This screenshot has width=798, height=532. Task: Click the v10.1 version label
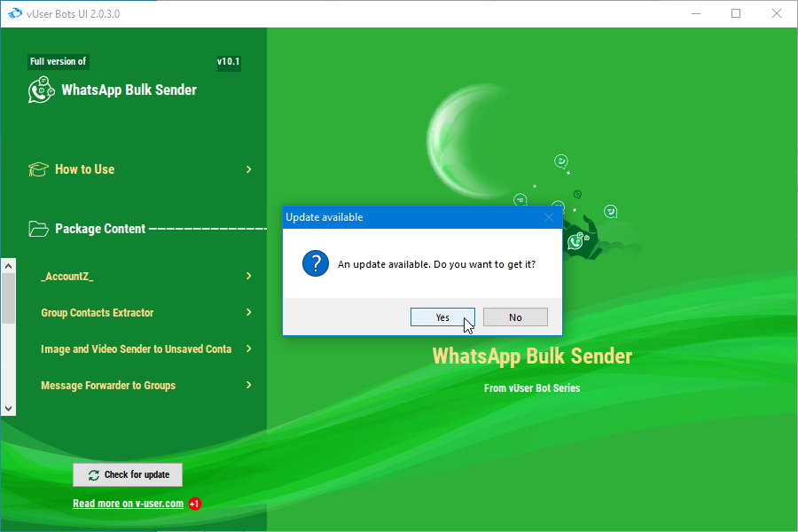(x=229, y=61)
